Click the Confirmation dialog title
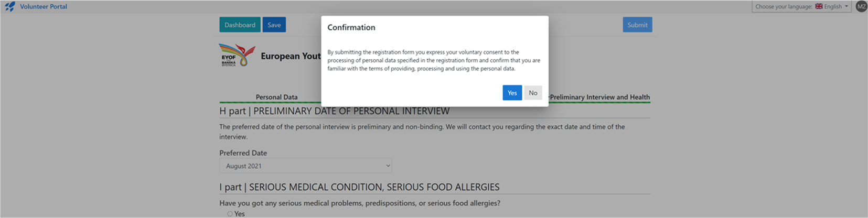Screen dimensions: 868x218 351,27
